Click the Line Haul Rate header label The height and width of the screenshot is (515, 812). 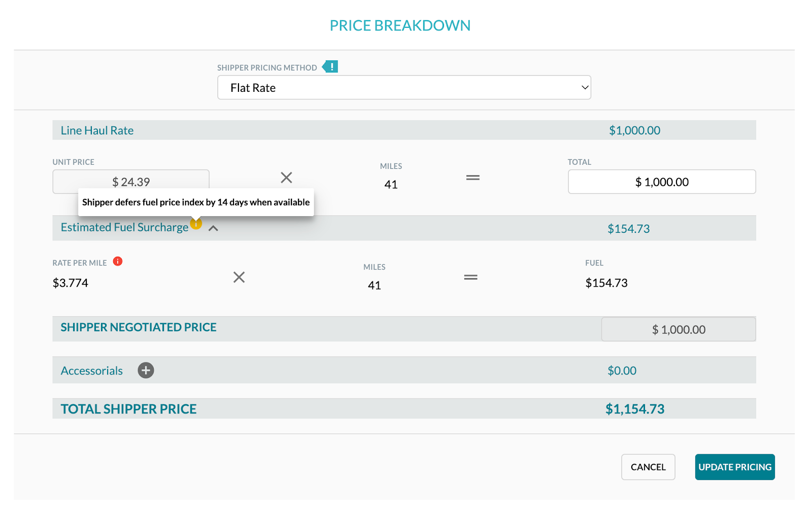[x=97, y=130]
